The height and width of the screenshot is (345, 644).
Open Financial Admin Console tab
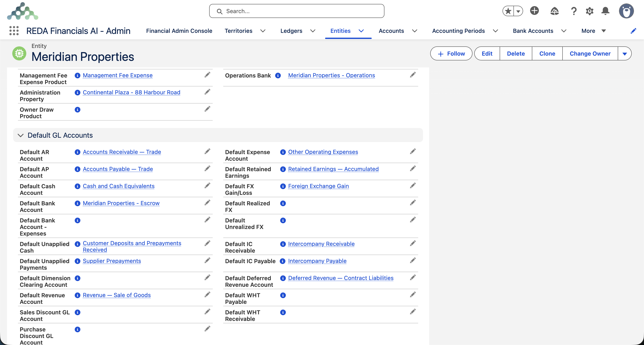pyautogui.click(x=179, y=31)
